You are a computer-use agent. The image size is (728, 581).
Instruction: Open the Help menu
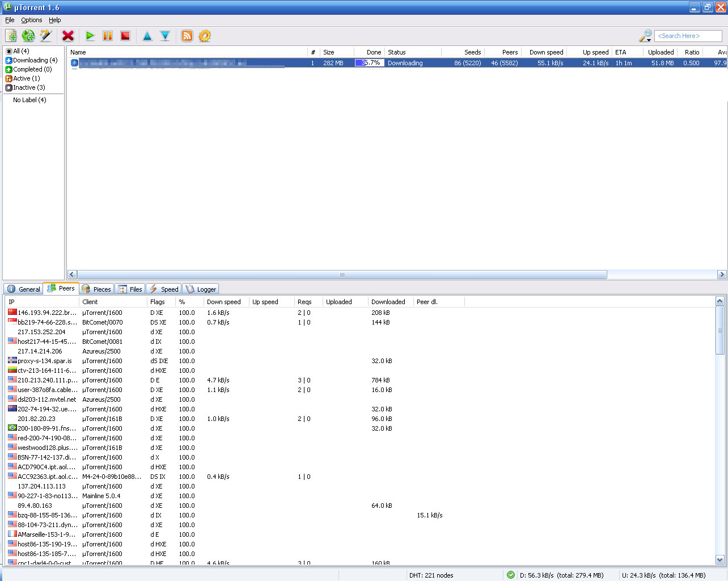(55, 20)
